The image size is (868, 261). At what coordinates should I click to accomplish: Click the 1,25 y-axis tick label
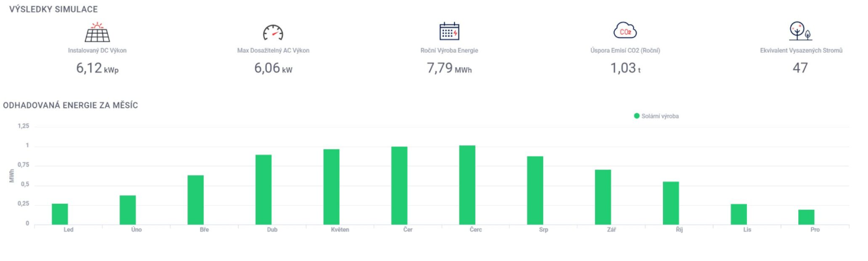click(x=24, y=126)
